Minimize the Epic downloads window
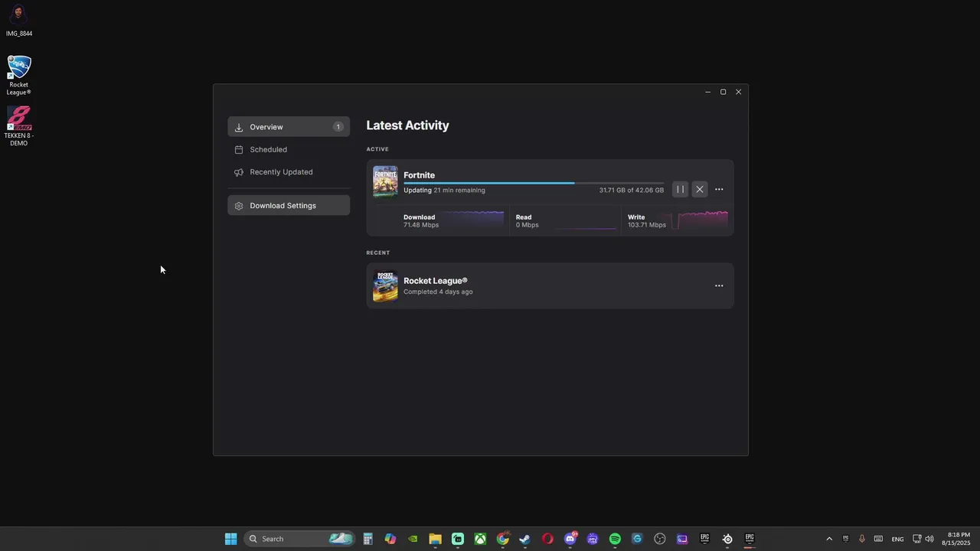 click(707, 92)
